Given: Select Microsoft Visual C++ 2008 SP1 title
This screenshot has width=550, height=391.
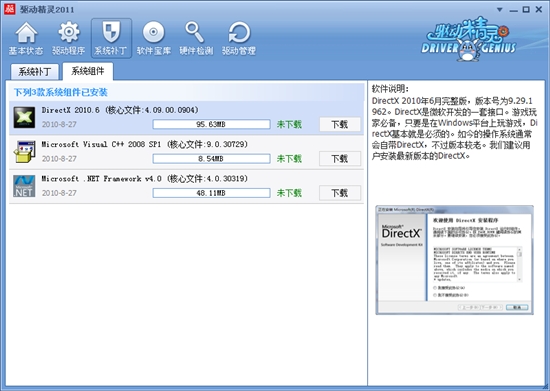Looking at the screenshot, I should click(x=145, y=144).
